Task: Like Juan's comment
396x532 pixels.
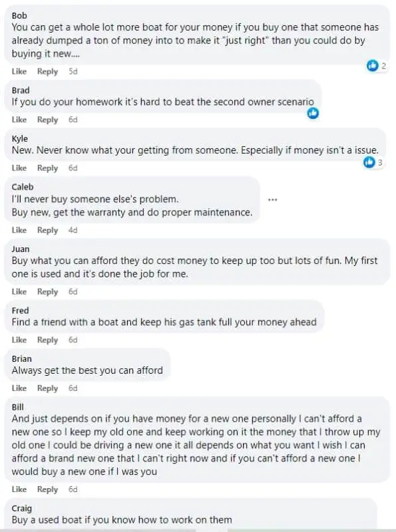Action: pyautogui.click(x=19, y=292)
